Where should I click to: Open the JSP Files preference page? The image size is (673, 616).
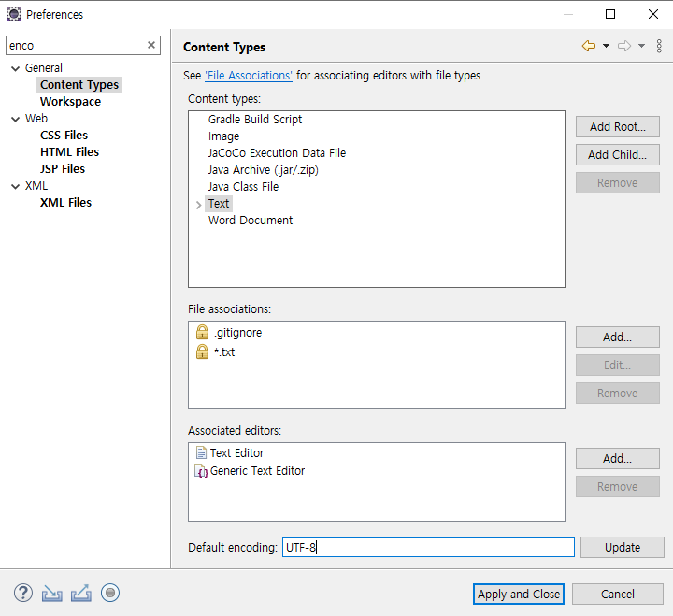pyautogui.click(x=63, y=168)
